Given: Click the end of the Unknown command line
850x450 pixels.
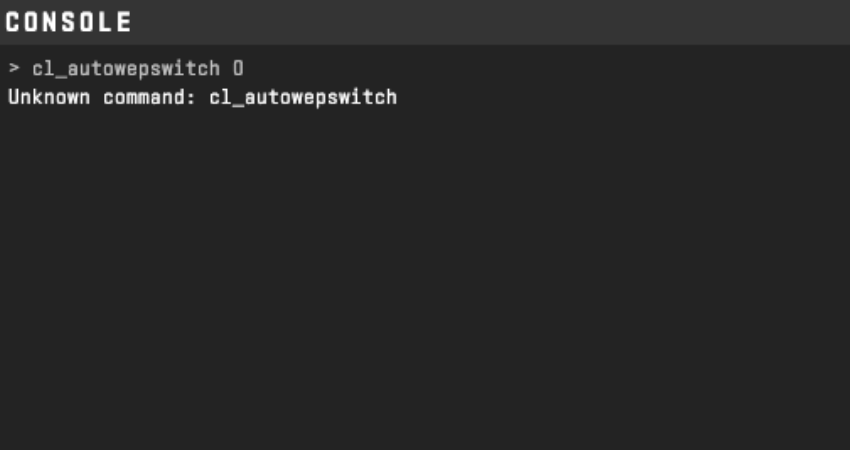Looking at the screenshot, I should pos(398,98).
